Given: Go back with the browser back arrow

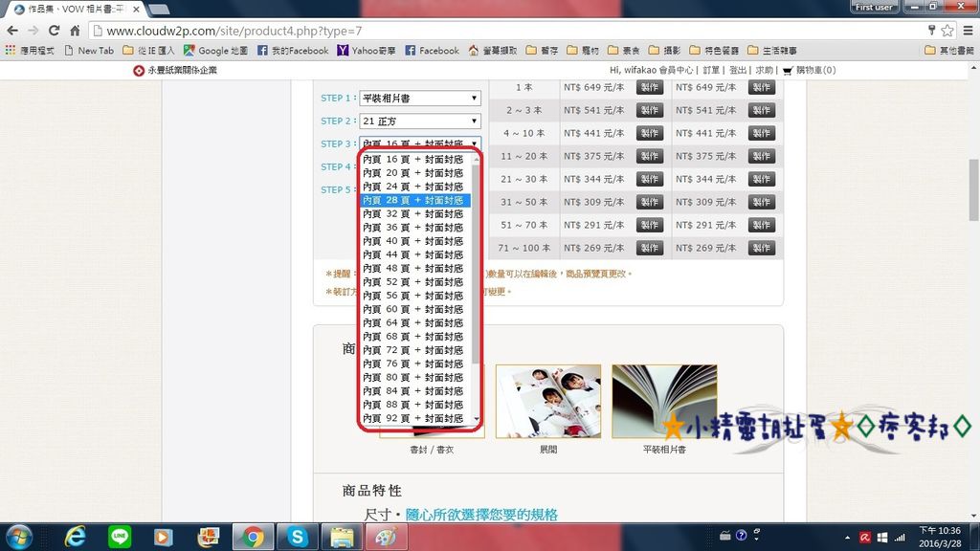Looking at the screenshot, I should tap(12, 31).
